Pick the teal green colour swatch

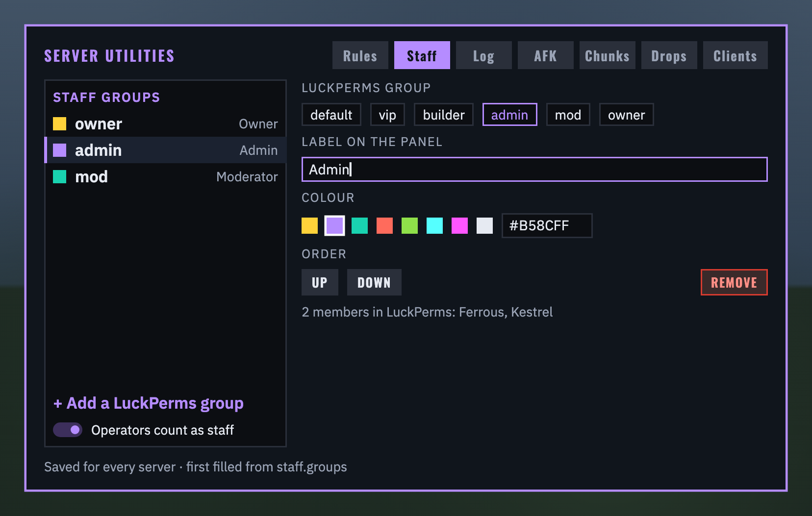coord(359,225)
